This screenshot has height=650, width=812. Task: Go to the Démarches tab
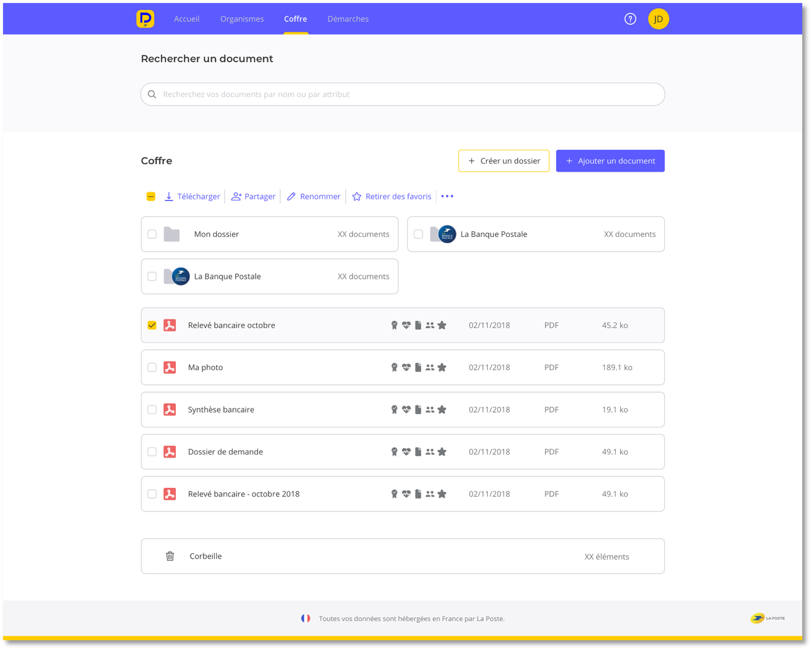(x=348, y=19)
